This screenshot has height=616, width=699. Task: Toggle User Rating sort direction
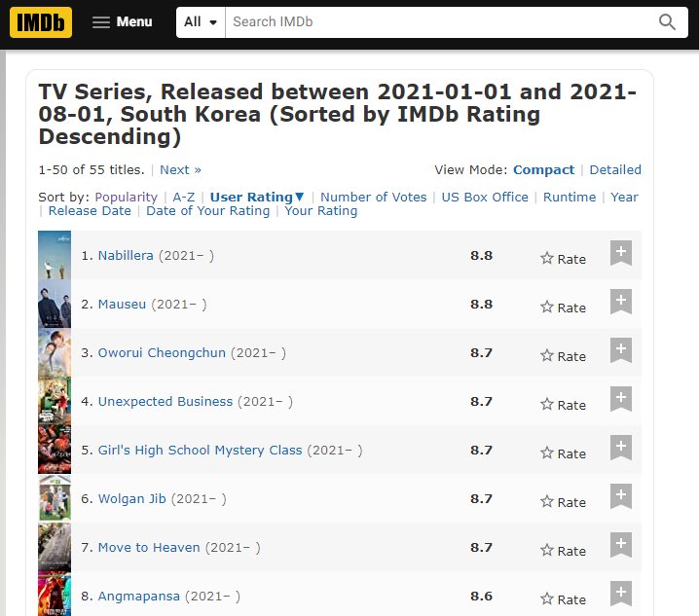pyautogui.click(x=257, y=197)
